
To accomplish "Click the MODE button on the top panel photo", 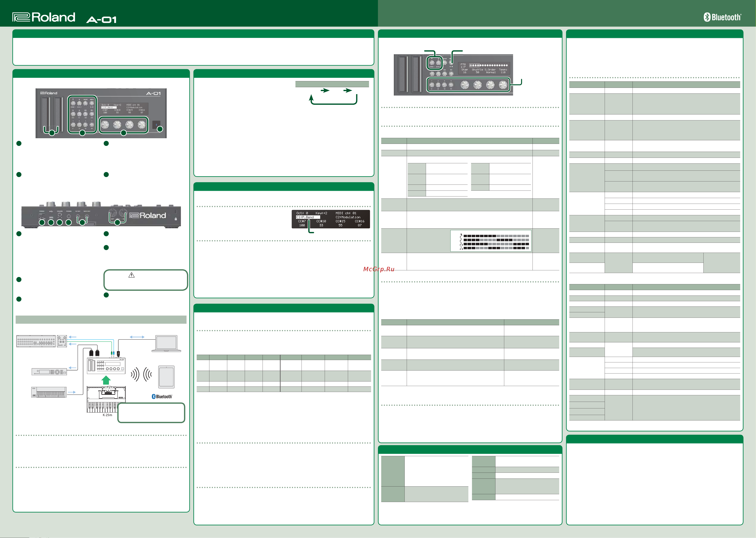I will point(85,103).
